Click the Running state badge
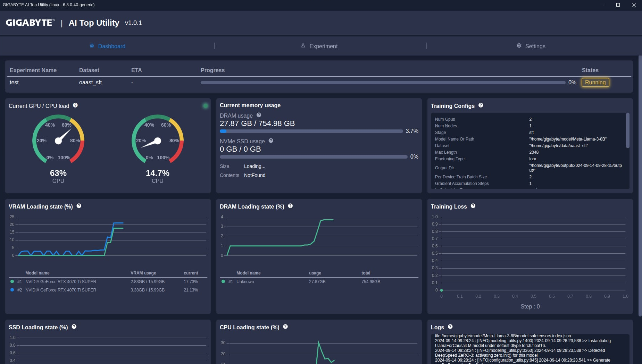 (595, 83)
